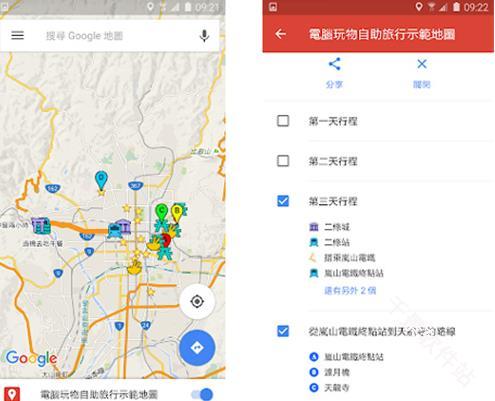
Task: Tap the microphone voice search icon
Action: click(x=204, y=35)
